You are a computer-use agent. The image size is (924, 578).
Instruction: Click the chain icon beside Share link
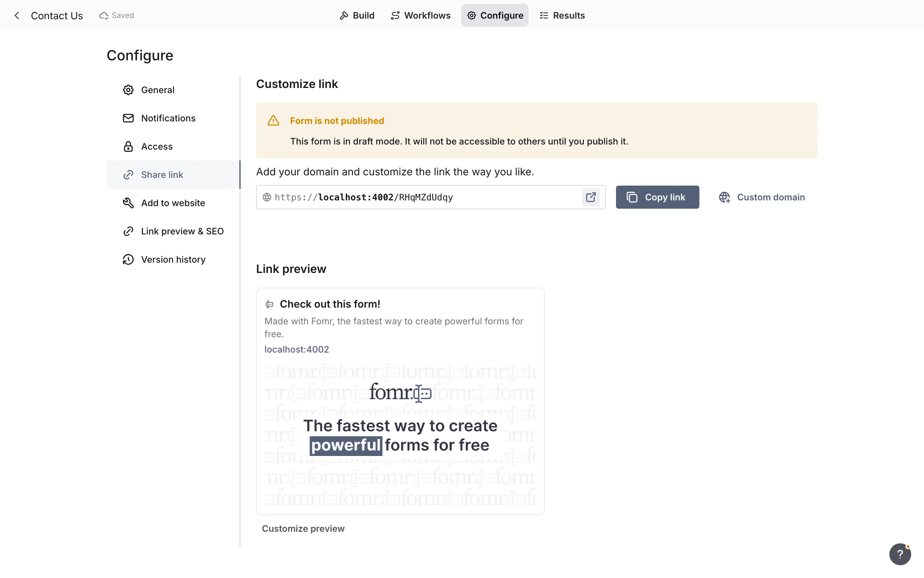click(128, 175)
